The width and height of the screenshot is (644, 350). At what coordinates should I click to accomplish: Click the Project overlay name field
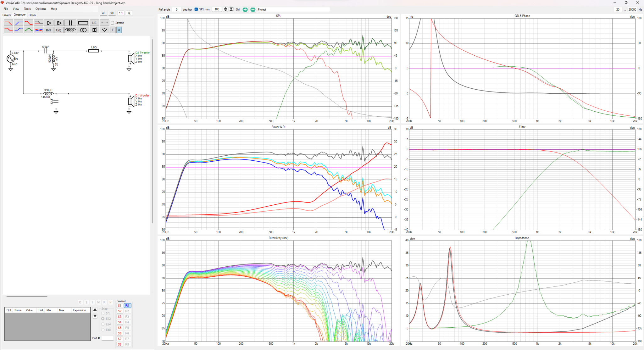293,9
